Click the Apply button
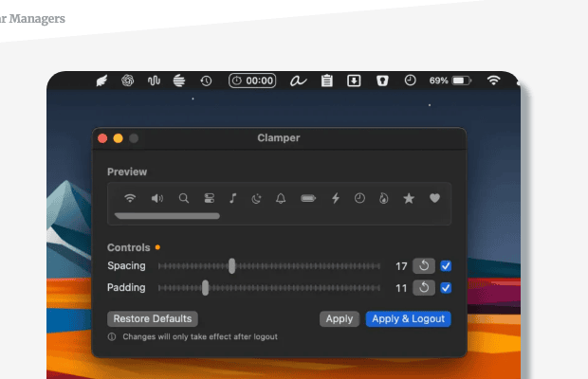 point(340,318)
